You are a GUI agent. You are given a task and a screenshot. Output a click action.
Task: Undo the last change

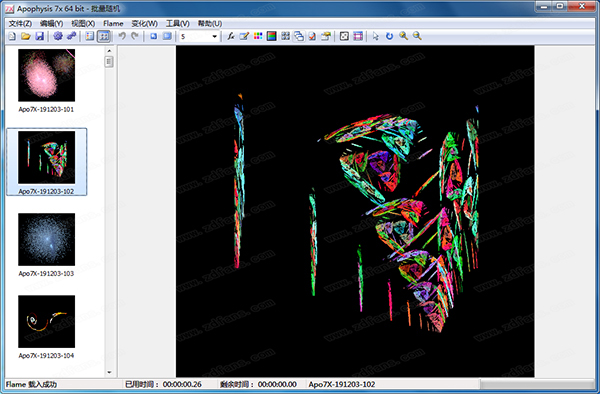(122, 36)
